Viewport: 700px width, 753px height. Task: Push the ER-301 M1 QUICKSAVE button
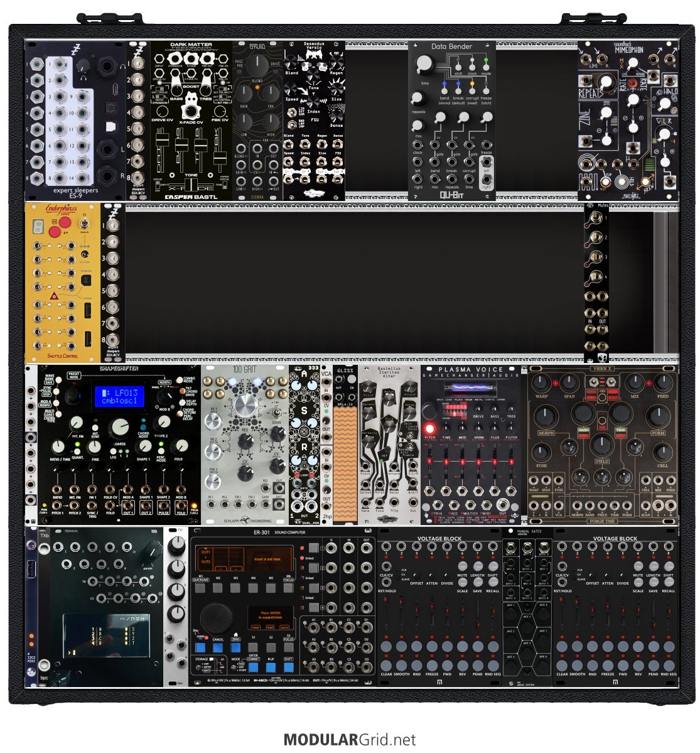coord(201,587)
